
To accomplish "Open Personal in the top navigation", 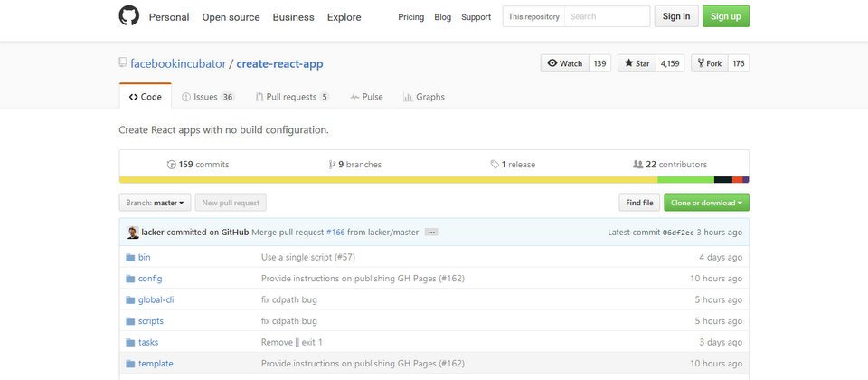I will (169, 17).
